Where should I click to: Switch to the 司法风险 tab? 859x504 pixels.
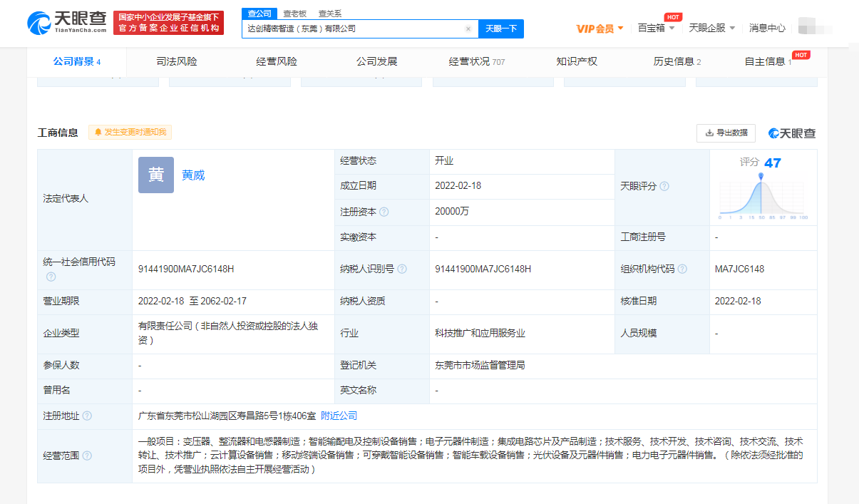[x=177, y=61]
